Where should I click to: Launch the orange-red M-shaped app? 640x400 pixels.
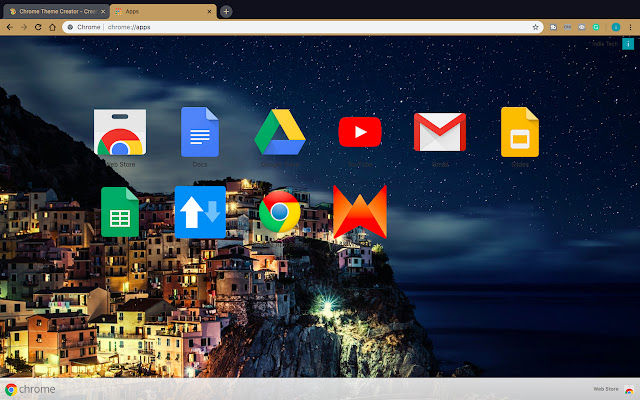360,212
